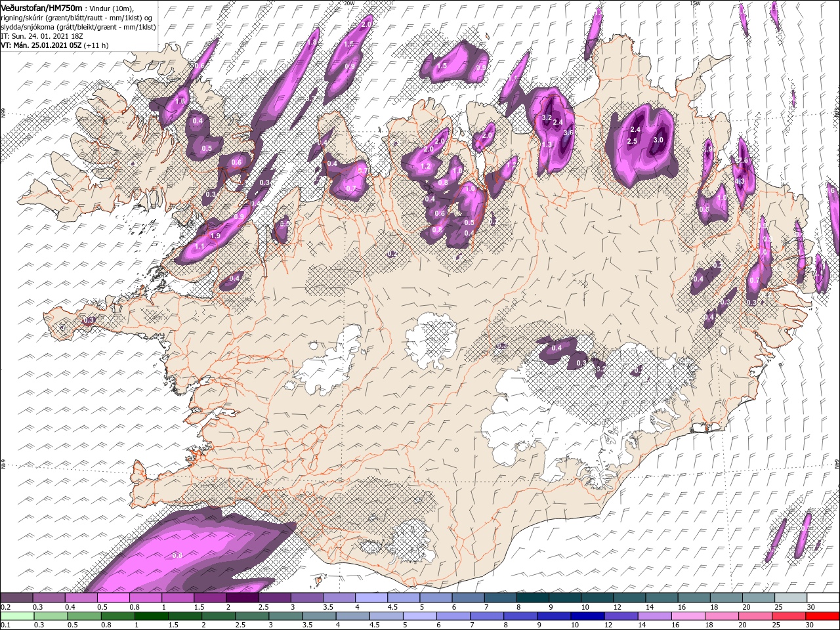Pick the deep blue lower swatch starting at 10
Viewport: 840px width, 630px height.
(x=588, y=616)
